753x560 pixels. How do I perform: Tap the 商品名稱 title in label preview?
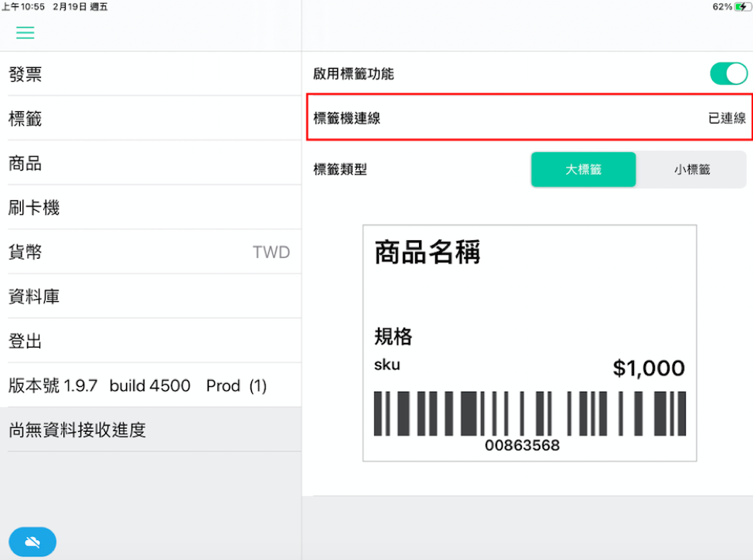428,252
